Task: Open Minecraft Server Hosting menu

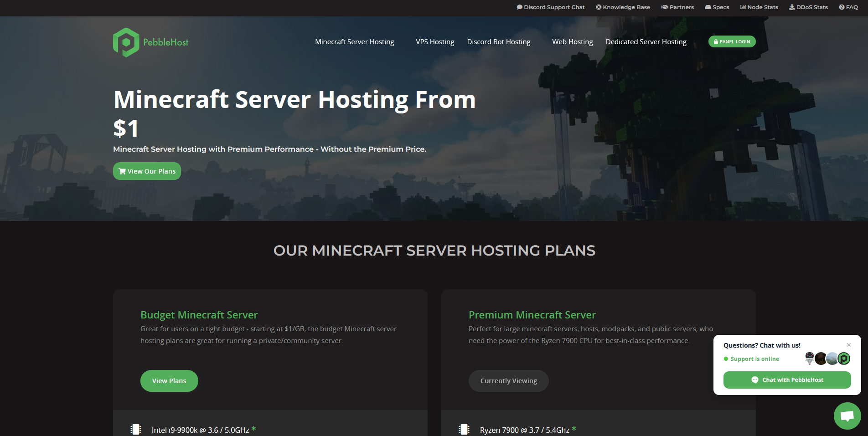Action: (355, 42)
